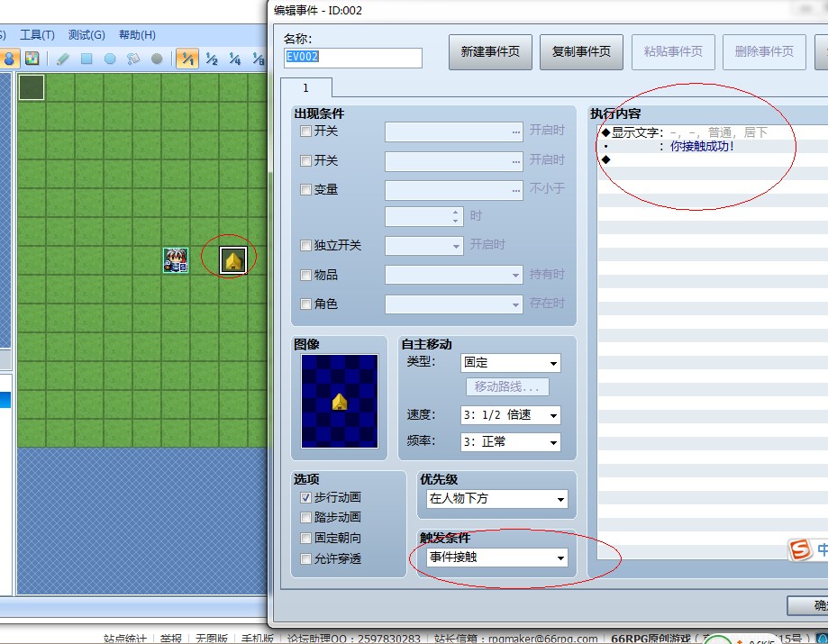Viewport: 828px width, 644px height.
Task: Select the yellow tent event on map
Action: [233, 260]
